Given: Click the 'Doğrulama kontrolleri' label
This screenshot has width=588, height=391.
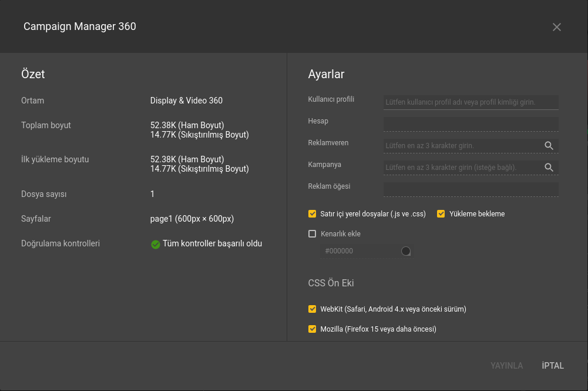Looking at the screenshot, I should pyautogui.click(x=61, y=243).
